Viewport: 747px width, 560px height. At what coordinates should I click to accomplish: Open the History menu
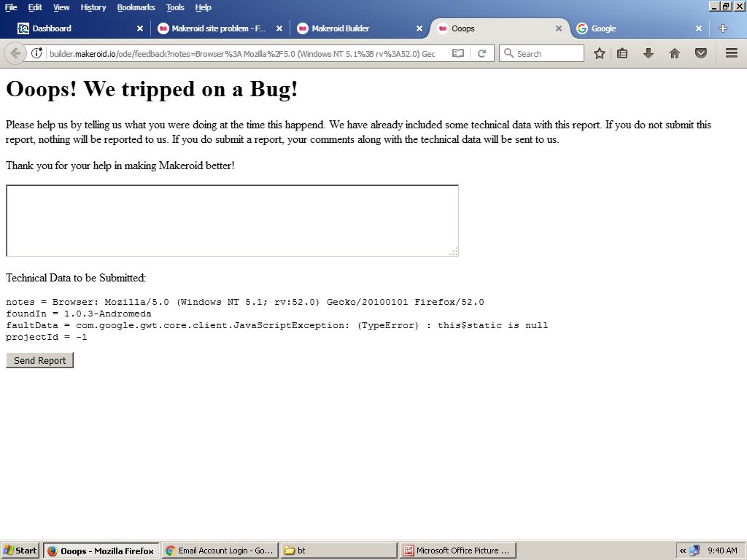tap(93, 7)
